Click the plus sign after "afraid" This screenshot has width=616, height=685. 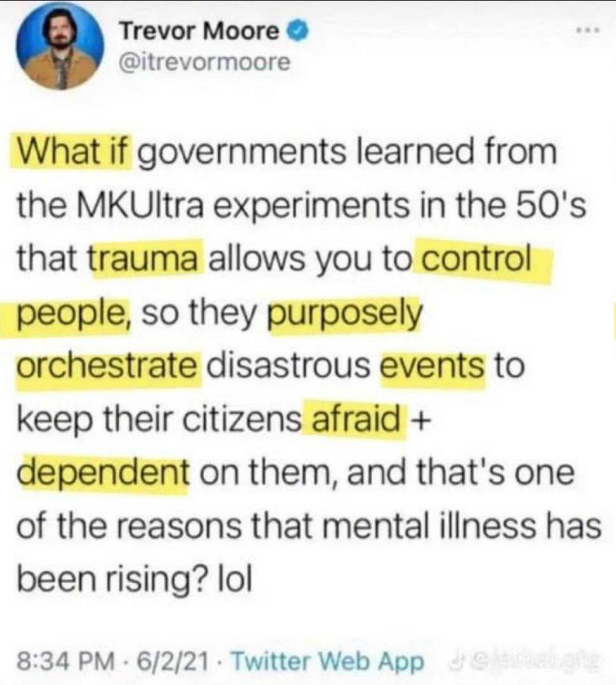tap(420, 420)
